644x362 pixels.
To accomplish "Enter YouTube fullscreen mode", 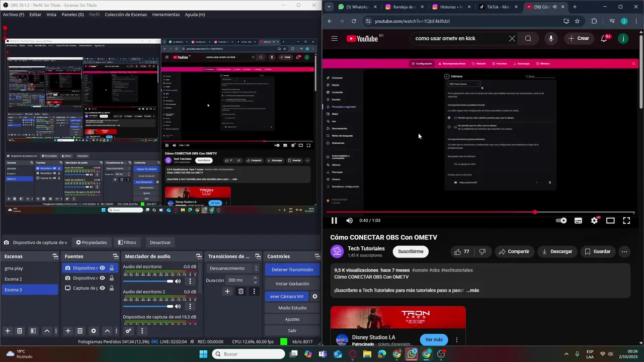I will click(626, 220).
